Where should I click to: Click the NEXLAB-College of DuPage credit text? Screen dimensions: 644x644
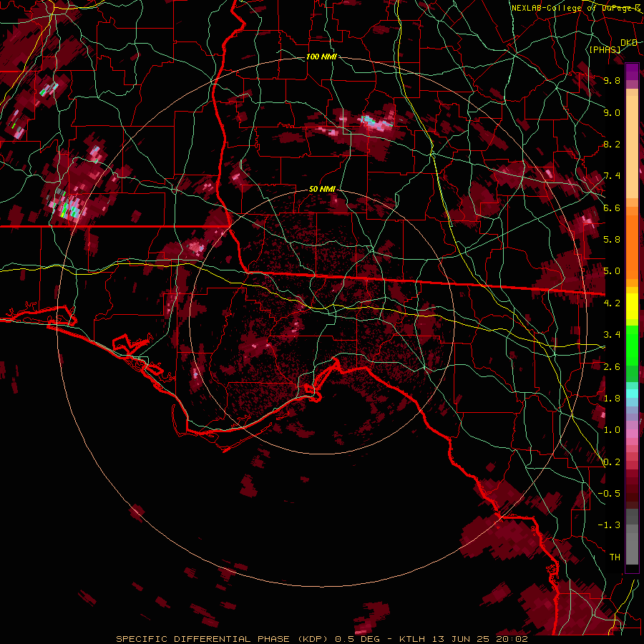(x=577, y=8)
